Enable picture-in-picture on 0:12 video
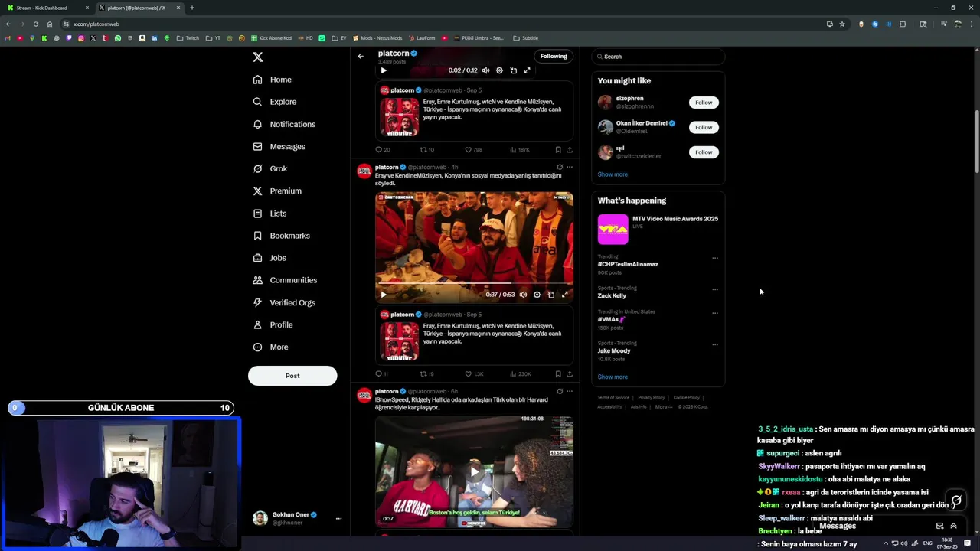980x551 pixels. (513, 70)
